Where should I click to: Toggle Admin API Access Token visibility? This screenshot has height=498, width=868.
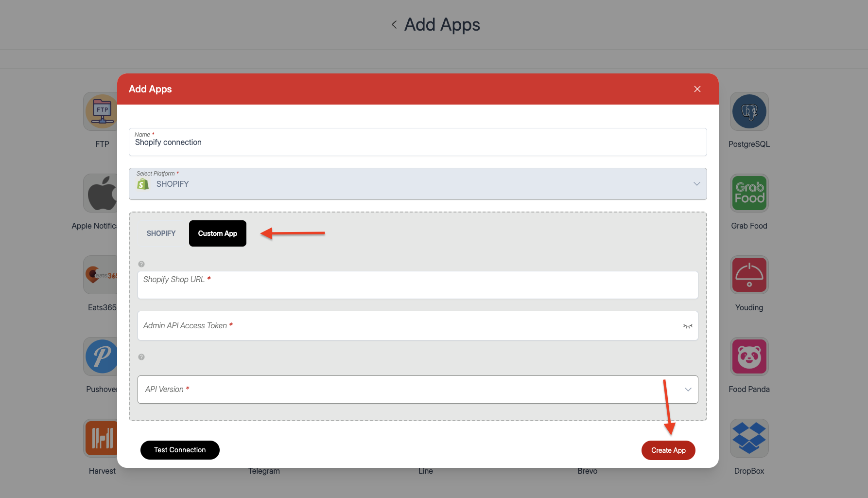[688, 326]
